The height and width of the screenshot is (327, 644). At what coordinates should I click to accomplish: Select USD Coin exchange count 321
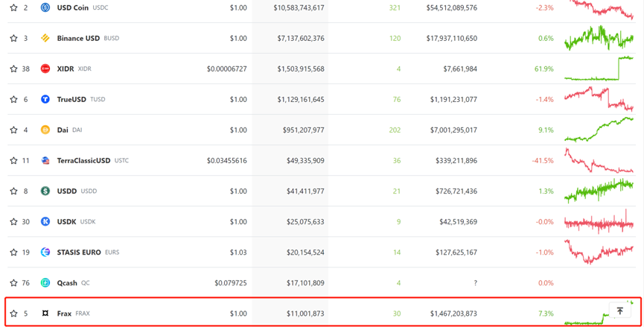(395, 7)
